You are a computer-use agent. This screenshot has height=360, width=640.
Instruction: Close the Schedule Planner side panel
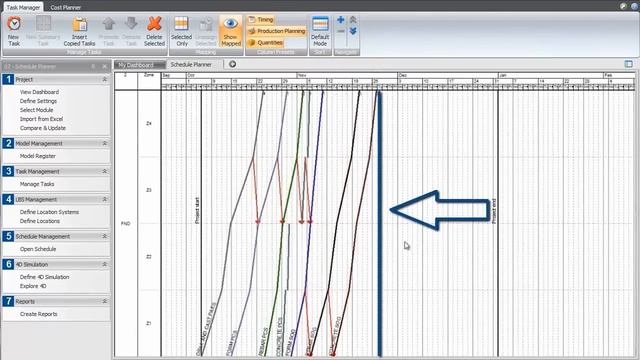click(x=105, y=67)
